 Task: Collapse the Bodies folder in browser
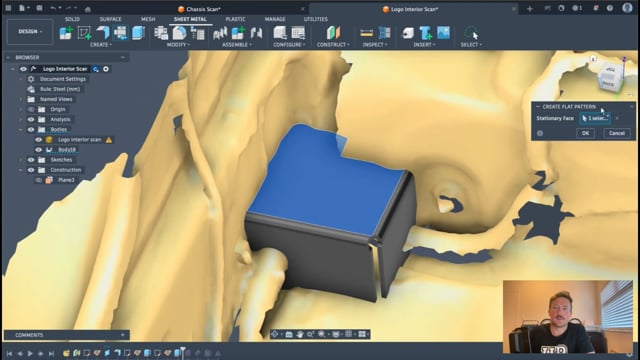(x=21, y=130)
